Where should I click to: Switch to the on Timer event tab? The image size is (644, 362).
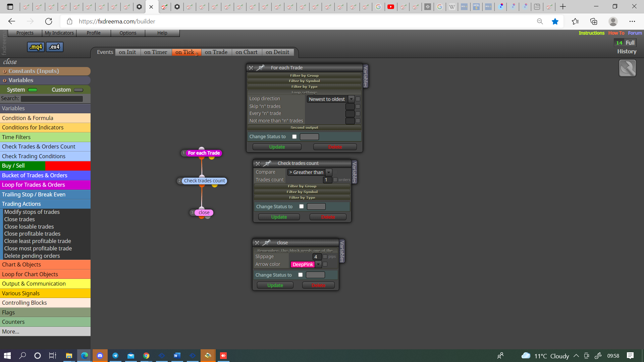click(x=156, y=52)
